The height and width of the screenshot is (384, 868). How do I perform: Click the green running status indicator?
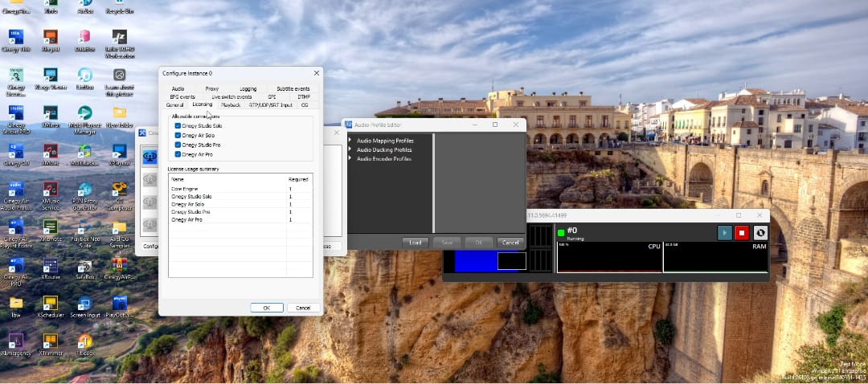pos(561,233)
